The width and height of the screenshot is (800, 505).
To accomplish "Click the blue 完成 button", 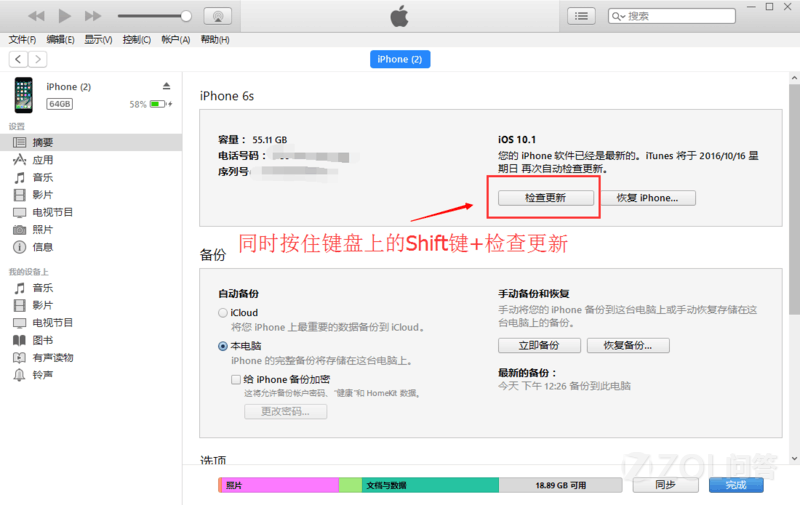I will click(x=736, y=485).
